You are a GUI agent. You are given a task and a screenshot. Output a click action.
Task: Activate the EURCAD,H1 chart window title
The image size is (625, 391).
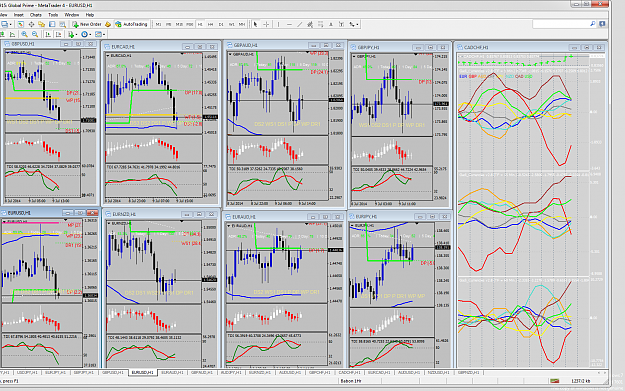coord(123,47)
